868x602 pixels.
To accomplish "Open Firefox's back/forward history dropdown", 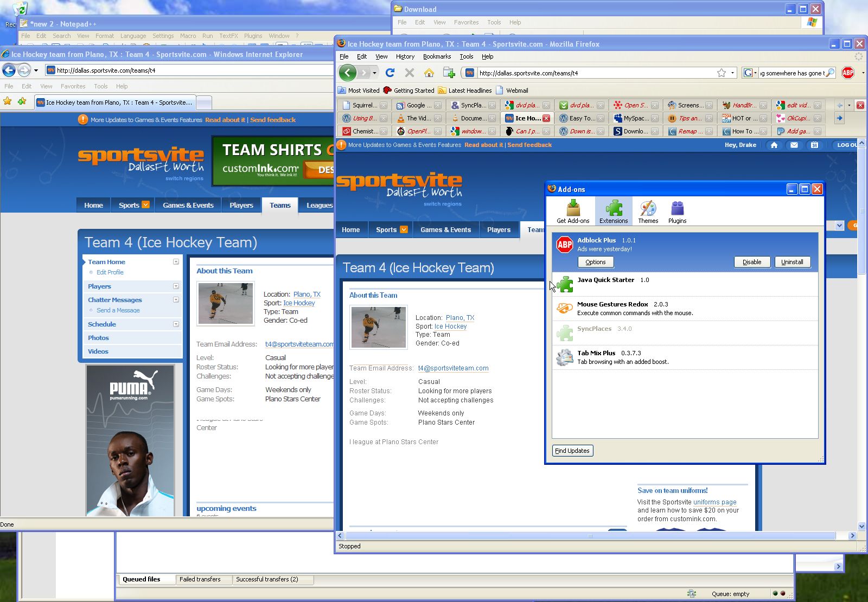I will (x=374, y=73).
